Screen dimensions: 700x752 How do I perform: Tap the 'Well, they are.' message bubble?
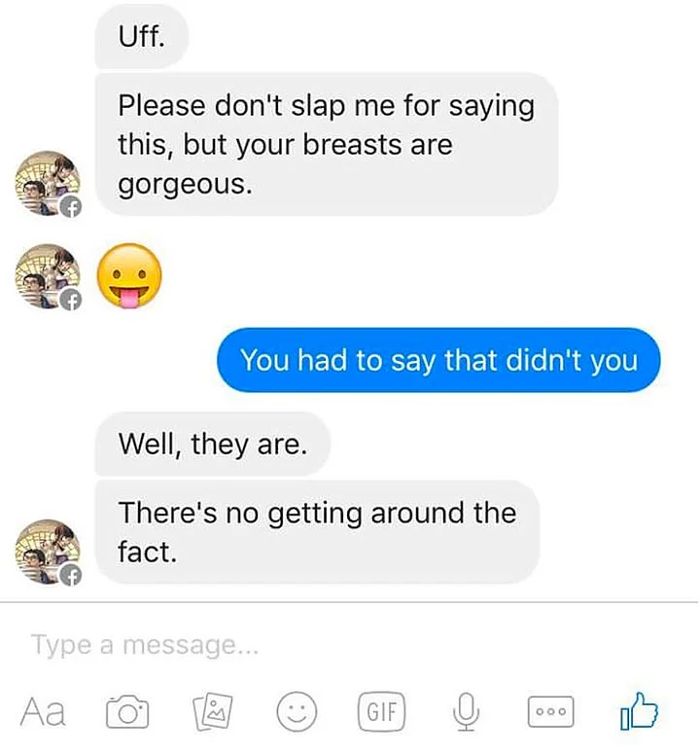(212, 445)
